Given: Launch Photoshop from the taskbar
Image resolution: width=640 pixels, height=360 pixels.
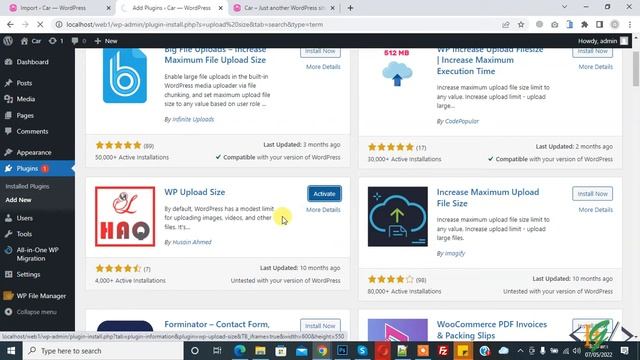Looking at the screenshot, I should pyautogui.click(x=342, y=351).
